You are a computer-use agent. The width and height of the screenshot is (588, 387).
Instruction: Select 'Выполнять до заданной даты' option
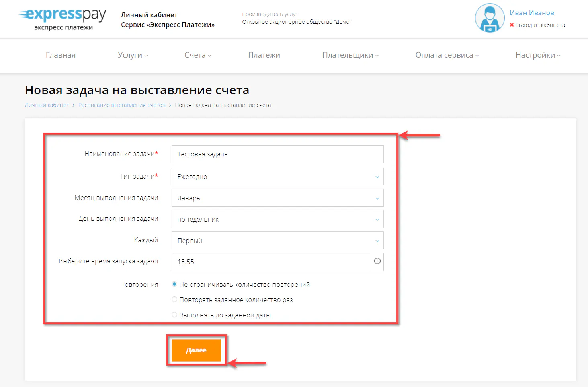[x=174, y=315]
